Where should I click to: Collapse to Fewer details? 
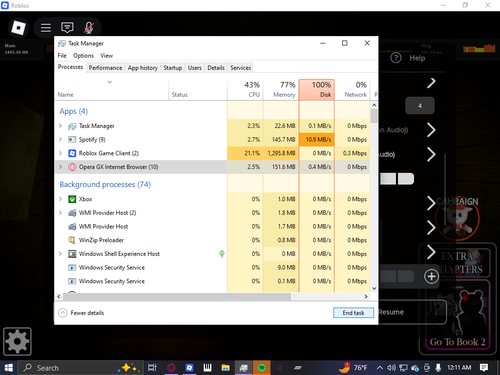pyautogui.click(x=81, y=313)
